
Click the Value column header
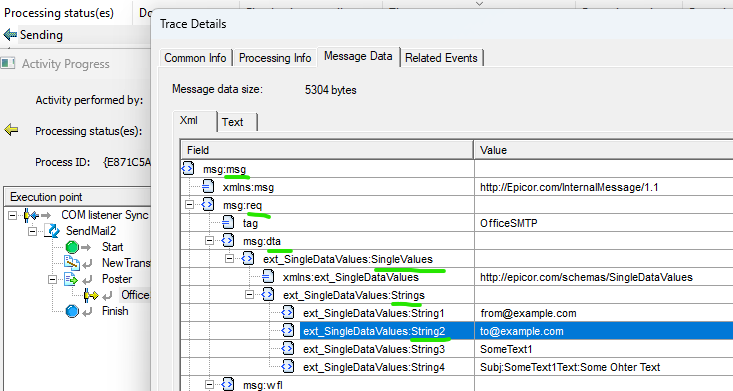pyautogui.click(x=604, y=150)
